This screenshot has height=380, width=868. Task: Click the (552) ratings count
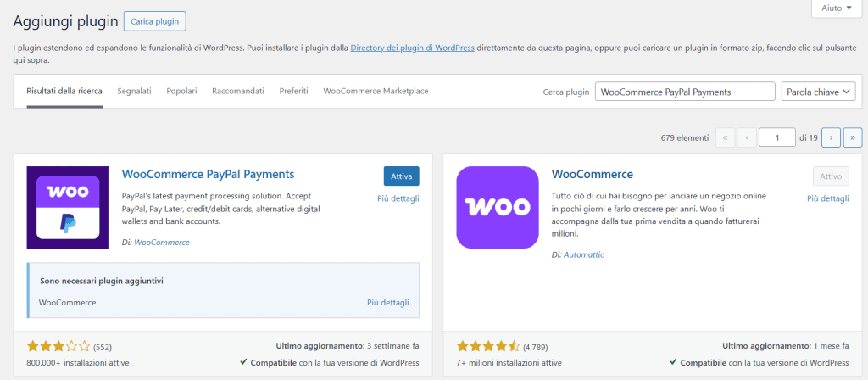point(103,347)
